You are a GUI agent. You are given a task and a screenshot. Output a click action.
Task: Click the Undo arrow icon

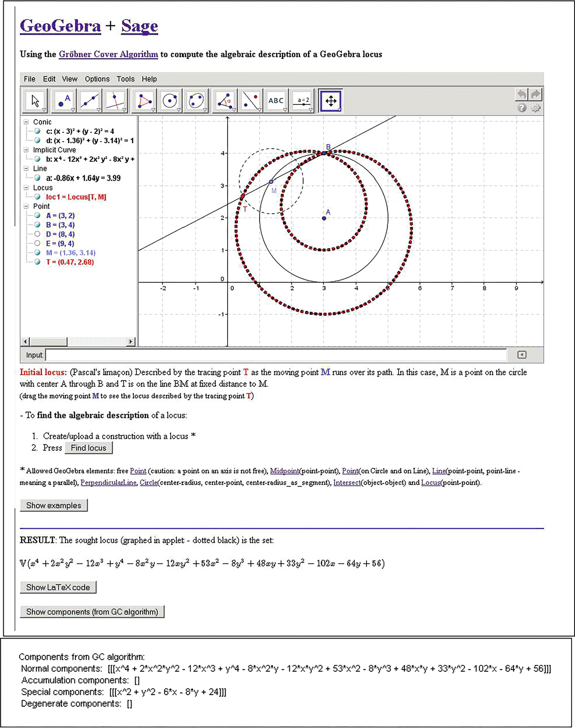[522, 94]
